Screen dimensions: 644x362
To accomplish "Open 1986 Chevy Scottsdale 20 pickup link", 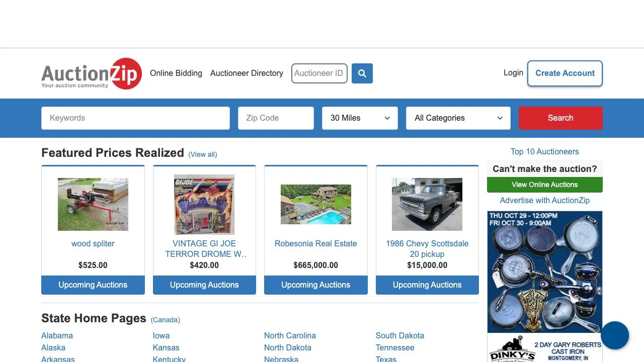I will point(427,249).
